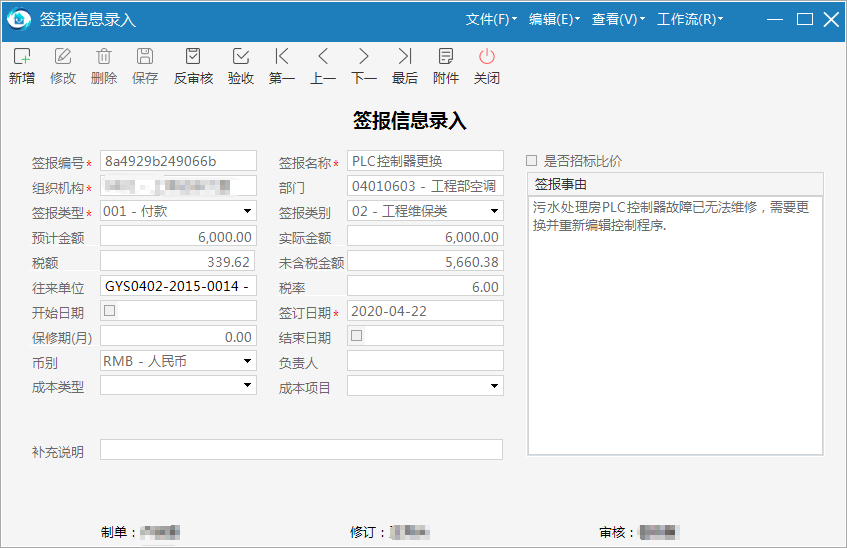
Task: Go to previous record with 上一
Action: (x=323, y=56)
